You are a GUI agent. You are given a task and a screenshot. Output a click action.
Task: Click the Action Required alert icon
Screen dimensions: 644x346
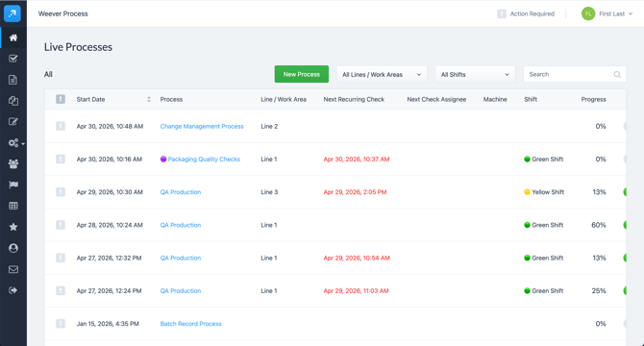[x=502, y=13]
